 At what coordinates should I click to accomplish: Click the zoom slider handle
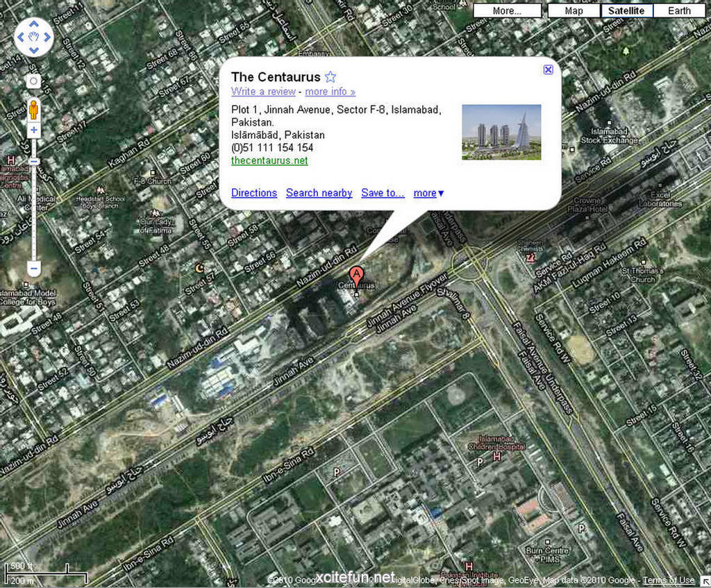pyautogui.click(x=34, y=161)
